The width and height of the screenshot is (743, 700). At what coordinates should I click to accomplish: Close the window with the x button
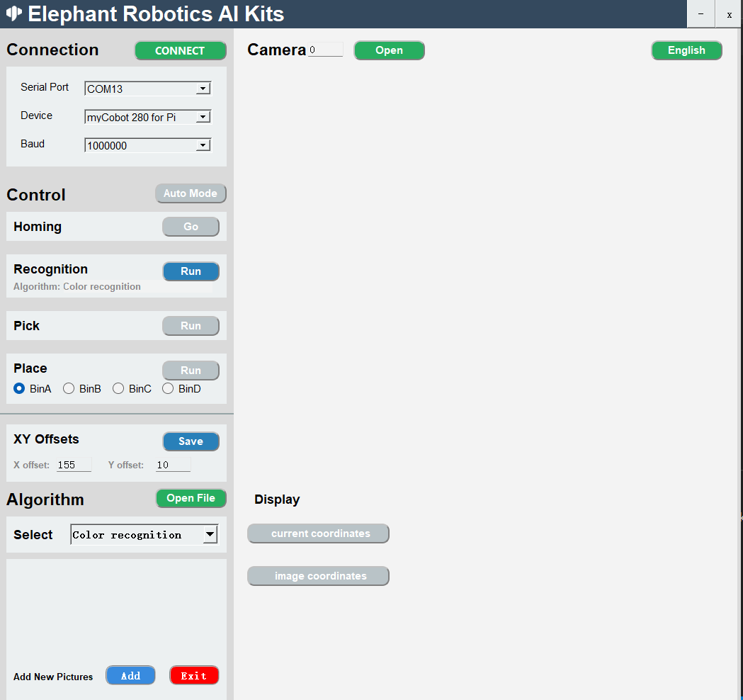[729, 14]
